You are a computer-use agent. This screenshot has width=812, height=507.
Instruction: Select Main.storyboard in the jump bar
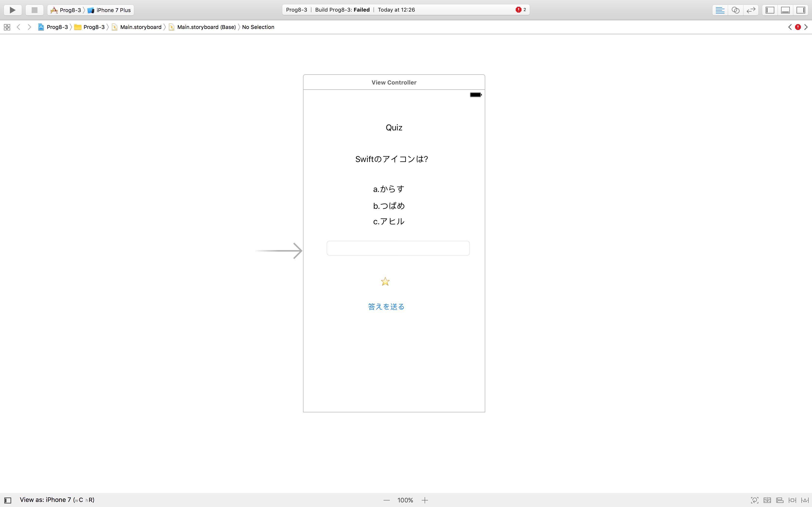click(x=140, y=27)
